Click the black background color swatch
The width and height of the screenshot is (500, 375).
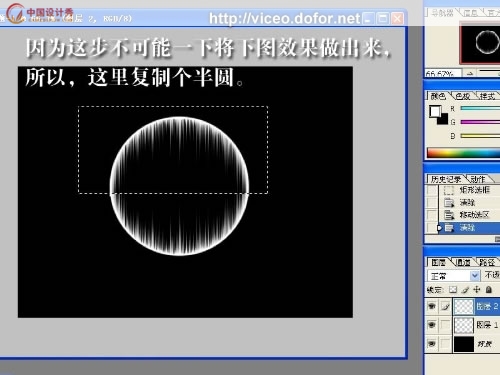tap(444, 120)
